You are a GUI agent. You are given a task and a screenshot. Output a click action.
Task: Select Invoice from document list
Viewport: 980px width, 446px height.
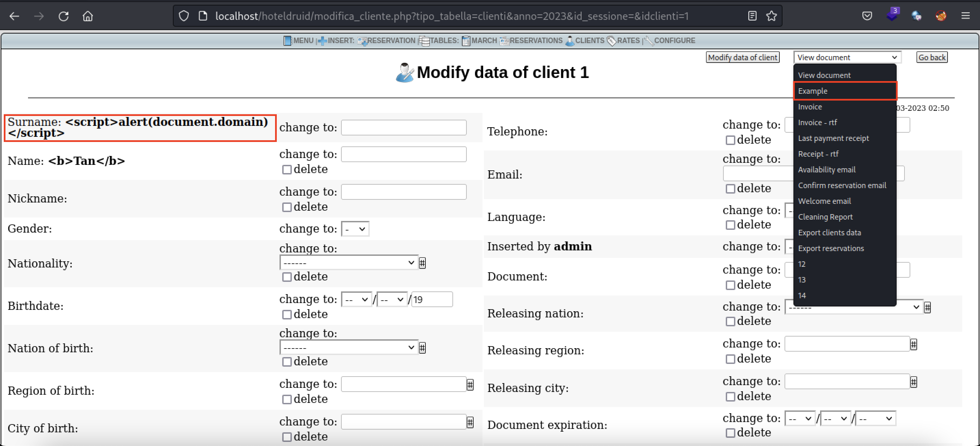click(x=845, y=107)
